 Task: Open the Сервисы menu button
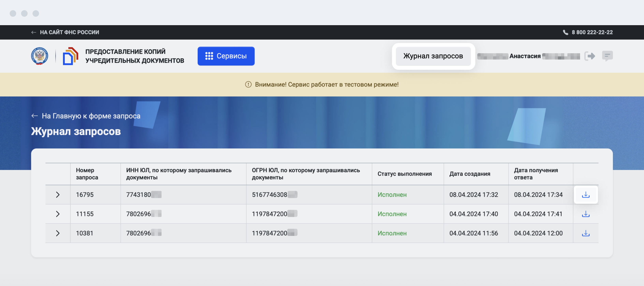(x=226, y=56)
